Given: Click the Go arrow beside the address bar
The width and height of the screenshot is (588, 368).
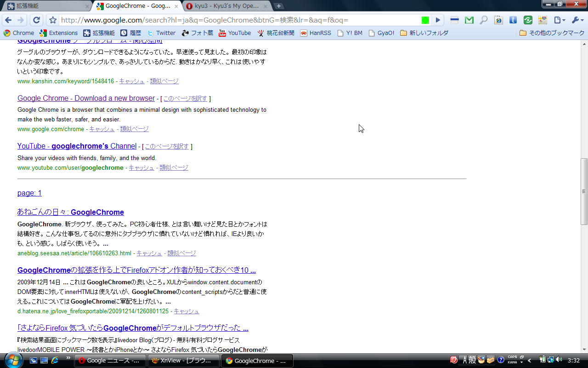Looking at the screenshot, I should (438, 20).
